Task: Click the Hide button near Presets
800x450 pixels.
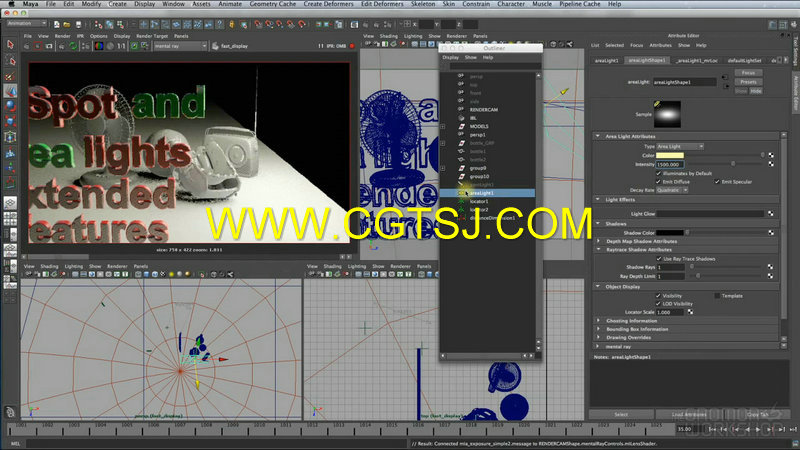Action: (x=756, y=91)
